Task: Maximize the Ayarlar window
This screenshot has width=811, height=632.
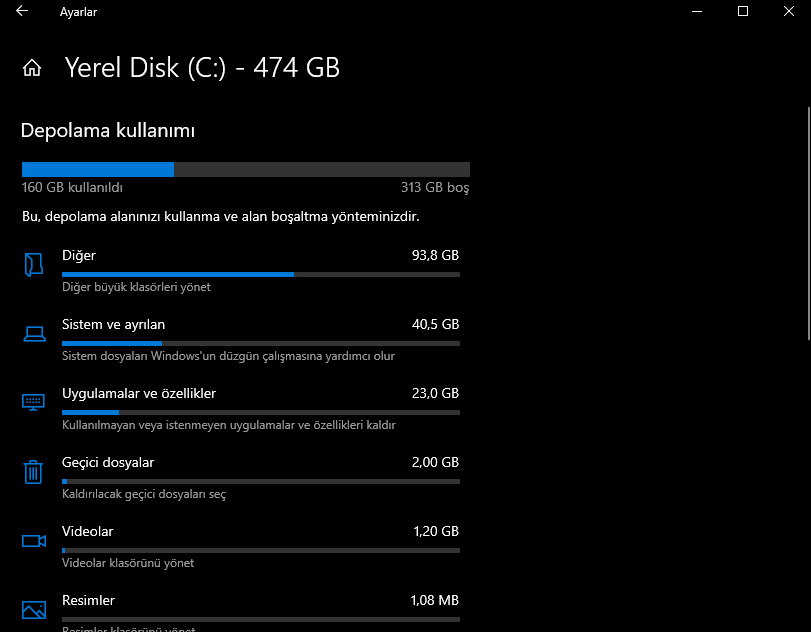Action: (x=743, y=12)
